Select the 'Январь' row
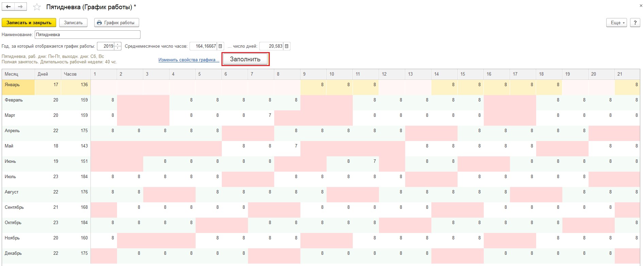644x266 pixels. click(x=321, y=87)
